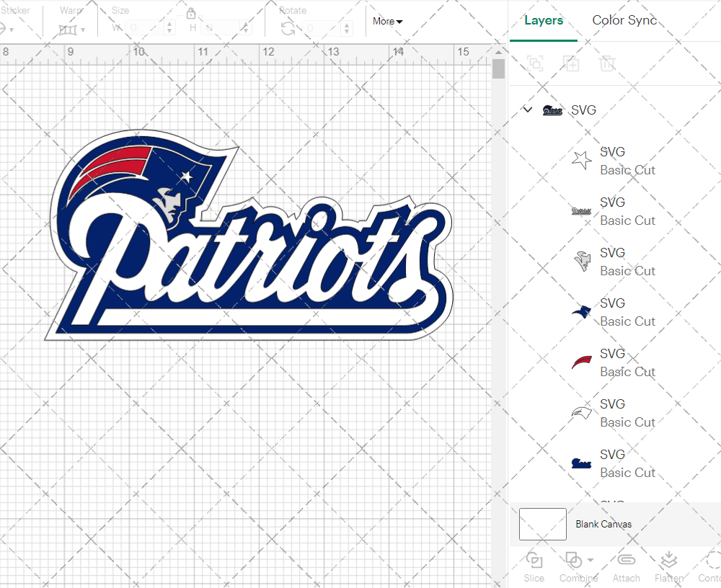The width and height of the screenshot is (721, 588).
Task: Click the Duplicate layer icon
Action: coord(571,63)
